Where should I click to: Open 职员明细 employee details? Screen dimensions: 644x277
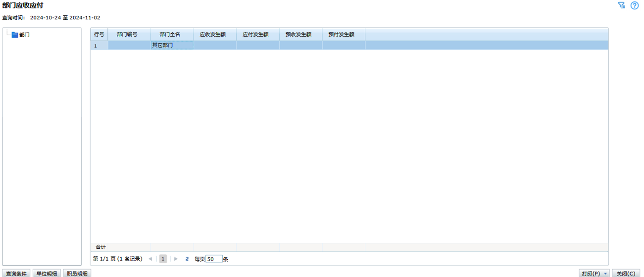click(x=77, y=274)
